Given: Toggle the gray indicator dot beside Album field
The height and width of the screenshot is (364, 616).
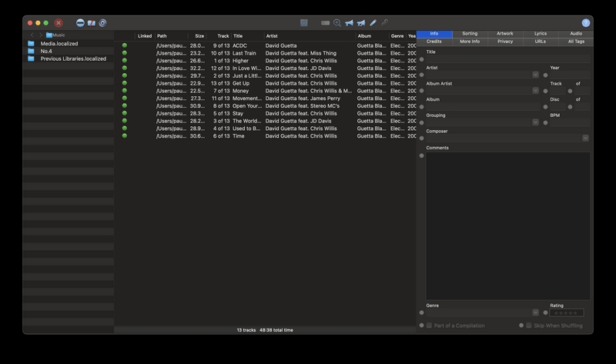Looking at the screenshot, I should (421, 107).
